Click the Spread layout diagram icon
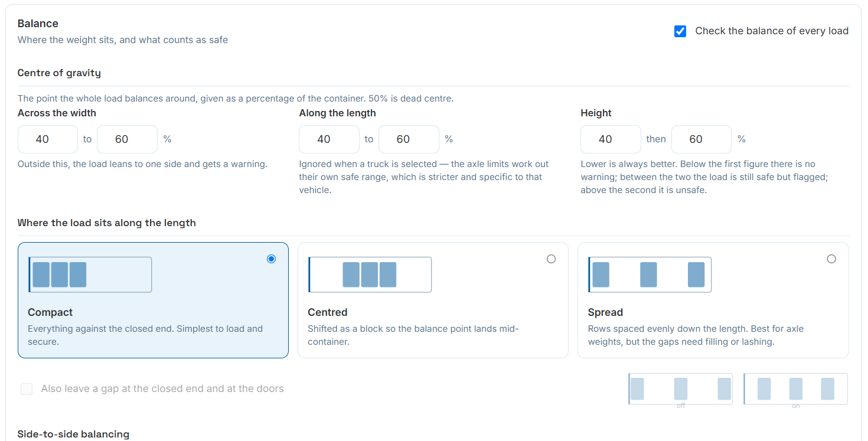Screen dimensions: 868x441 [x=650, y=275]
